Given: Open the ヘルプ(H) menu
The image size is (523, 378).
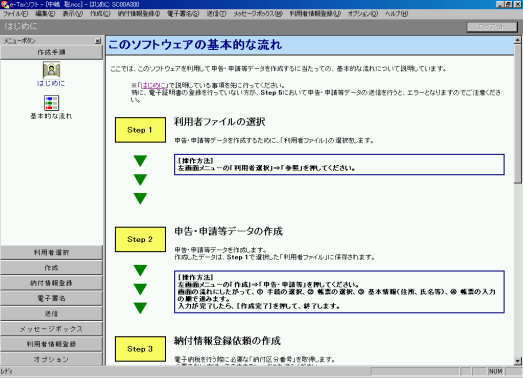Looking at the screenshot, I should pyautogui.click(x=396, y=14).
